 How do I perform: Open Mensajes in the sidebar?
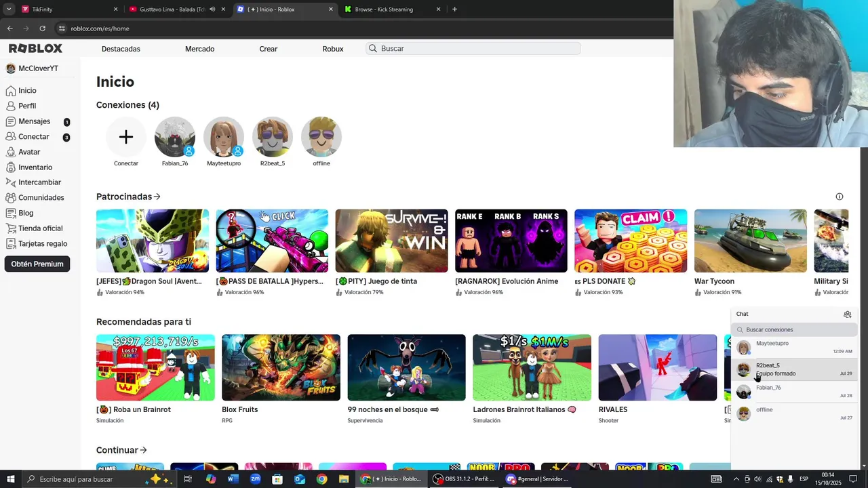pyautogui.click(x=34, y=121)
